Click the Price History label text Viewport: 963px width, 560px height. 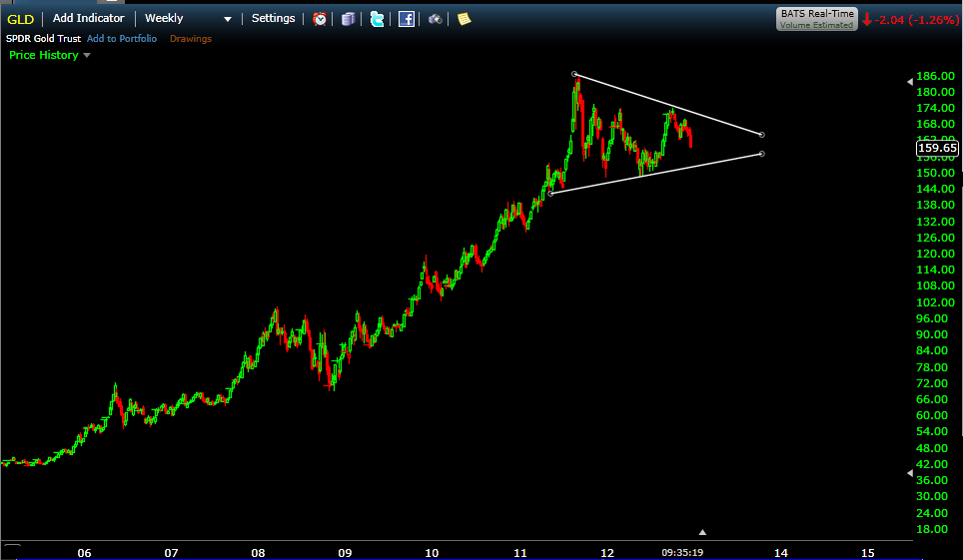click(x=44, y=55)
